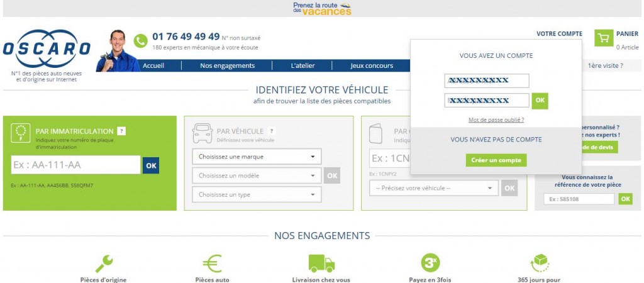
Task: Click the OK button in login popup
Action: (540, 101)
